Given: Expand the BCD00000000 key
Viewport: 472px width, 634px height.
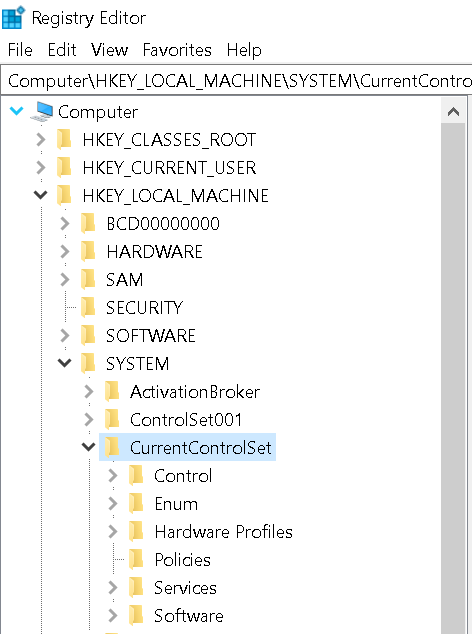Looking at the screenshot, I should (x=65, y=224).
